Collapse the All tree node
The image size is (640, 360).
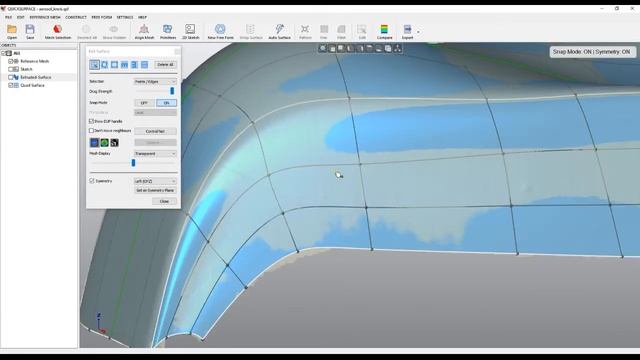(3, 53)
